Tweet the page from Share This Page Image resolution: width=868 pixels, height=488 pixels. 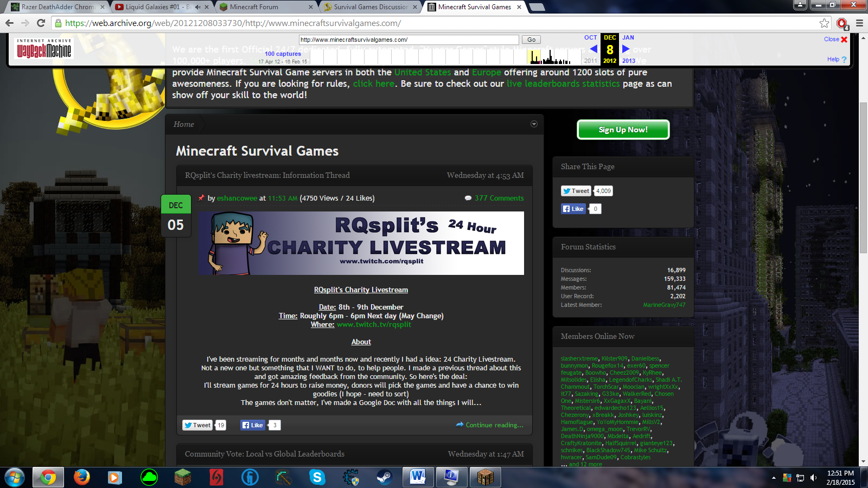pyautogui.click(x=576, y=191)
